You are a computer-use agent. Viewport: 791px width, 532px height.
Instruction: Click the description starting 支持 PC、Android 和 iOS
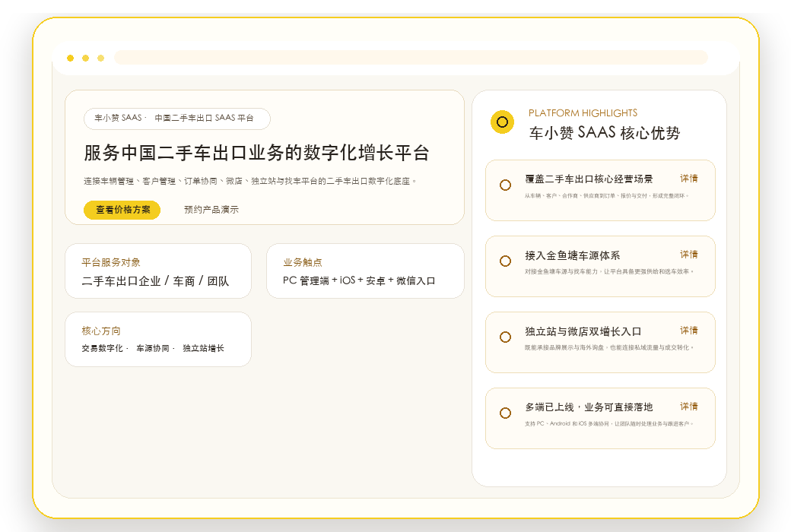click(x=609, y=423)
